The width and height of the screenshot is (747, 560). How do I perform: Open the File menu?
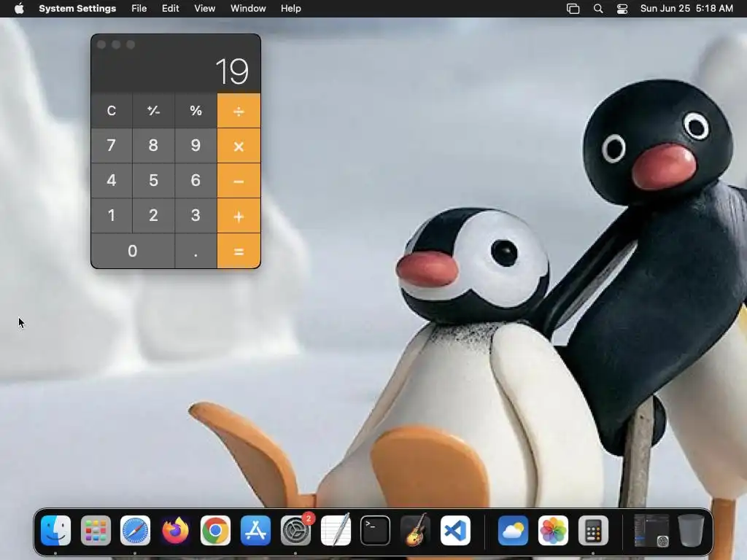(139, 9)
